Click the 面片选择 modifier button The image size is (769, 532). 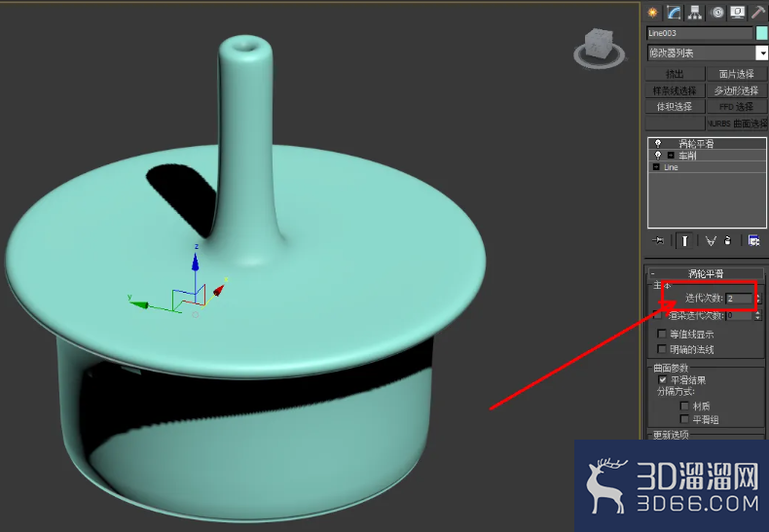[737, 74]
